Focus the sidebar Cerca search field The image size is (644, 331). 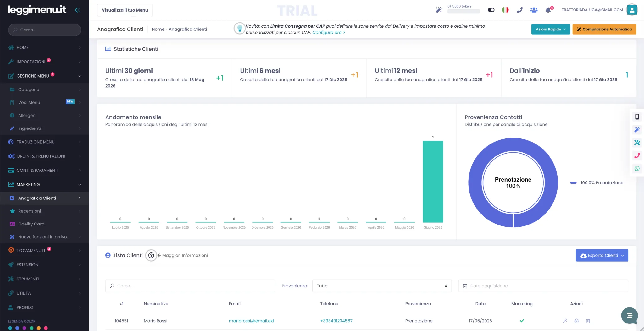tap(44, 30)
